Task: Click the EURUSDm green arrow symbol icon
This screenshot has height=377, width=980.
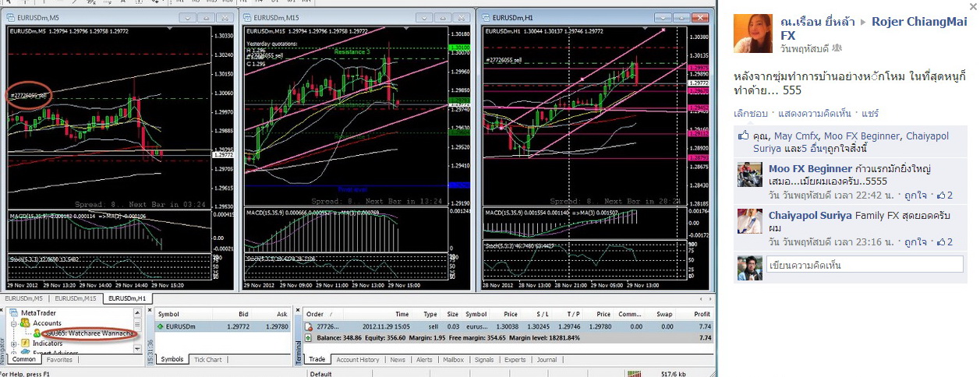Action: (161, 326)
